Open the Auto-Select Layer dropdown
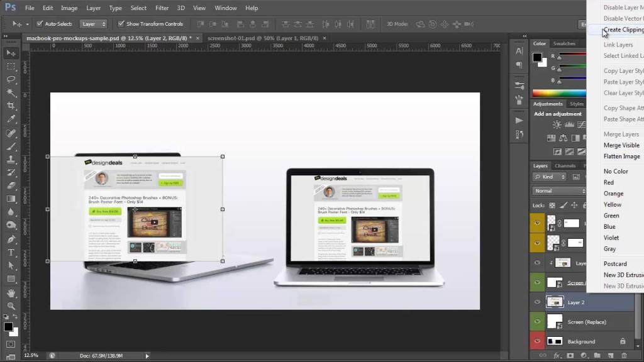The image size is (644, 362). coord(94,24)
